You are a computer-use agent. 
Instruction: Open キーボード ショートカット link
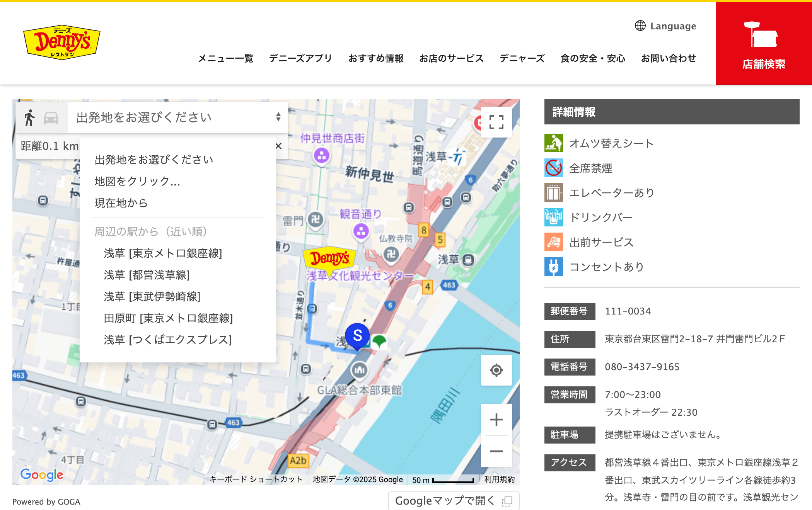pyautogui.click(x=256, y=479)
